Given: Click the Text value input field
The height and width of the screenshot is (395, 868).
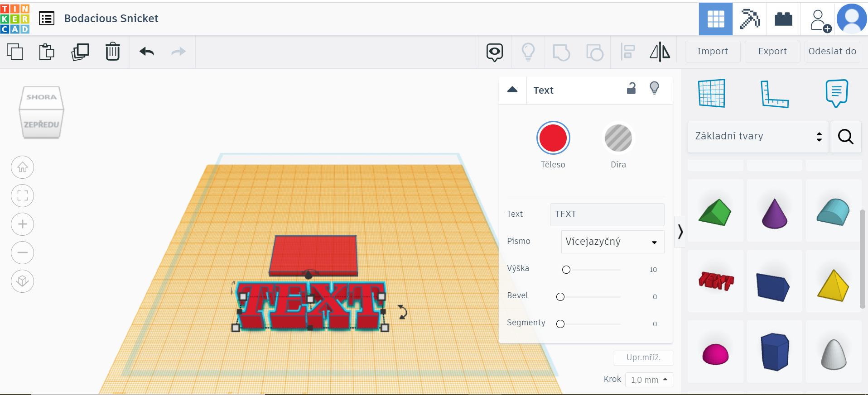Looking at the screenshot, I should tap(607, 214).
